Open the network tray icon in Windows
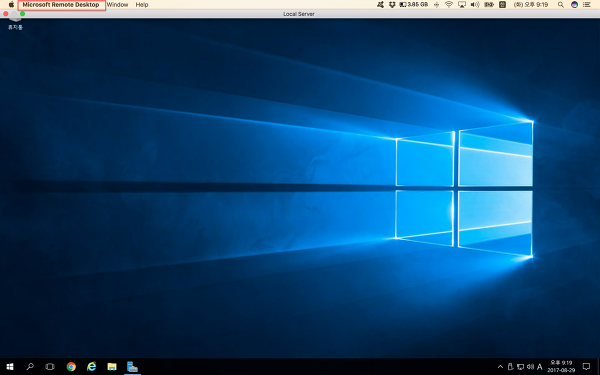Screen dimensions: 600x375 pyautogui.click(x=520, y=367)
